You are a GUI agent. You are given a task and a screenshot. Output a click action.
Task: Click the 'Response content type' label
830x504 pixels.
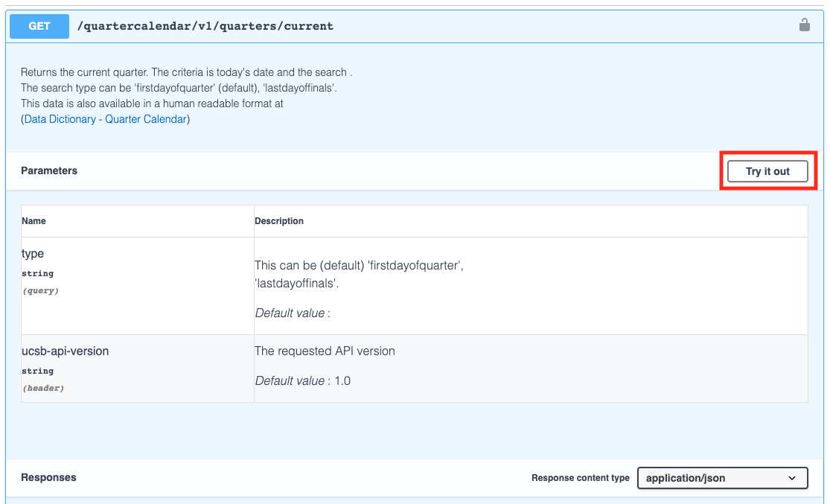pyautogui.click(x=580, y=478)
